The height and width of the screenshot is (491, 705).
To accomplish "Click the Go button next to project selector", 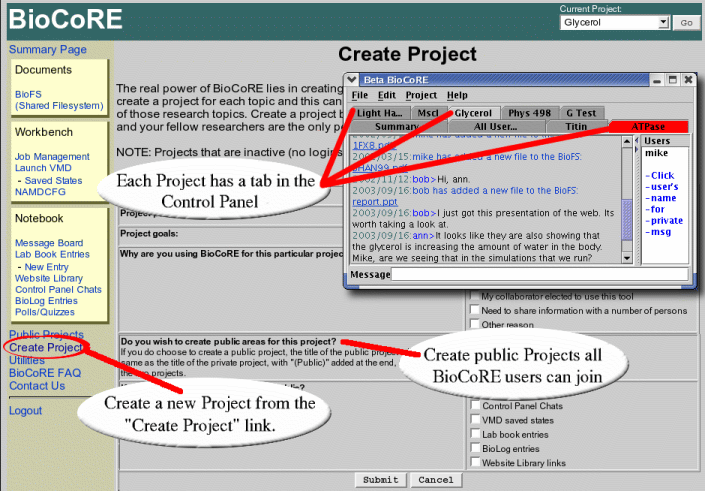I will coord(686,22).
